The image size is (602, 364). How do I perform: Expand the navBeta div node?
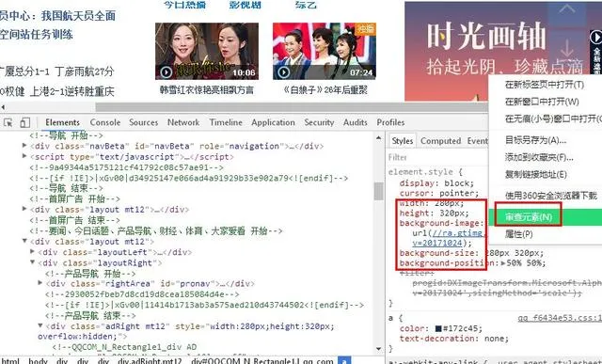(24, 146)
